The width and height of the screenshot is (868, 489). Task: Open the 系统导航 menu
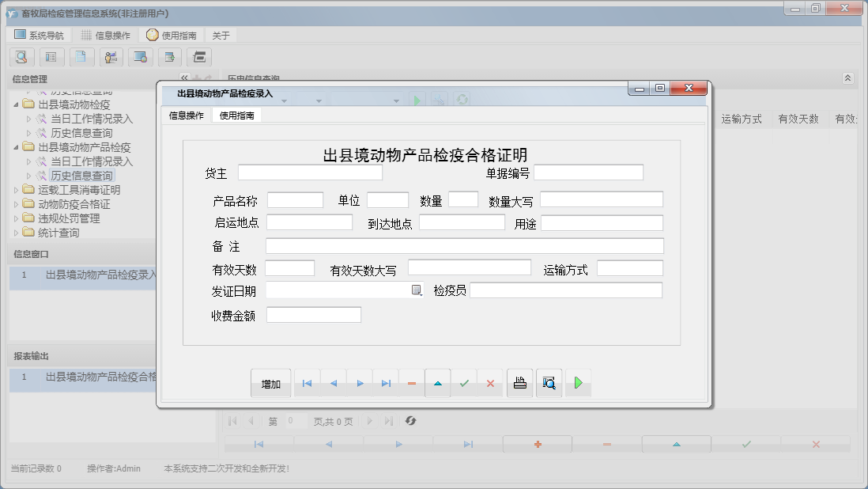39,35
